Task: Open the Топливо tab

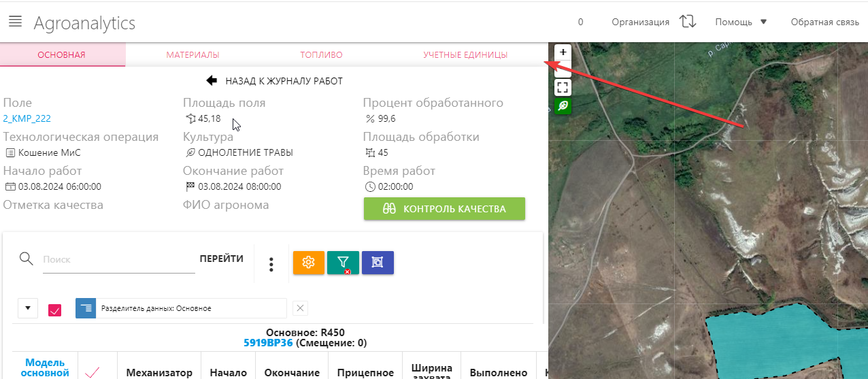Action: point(321,55)
